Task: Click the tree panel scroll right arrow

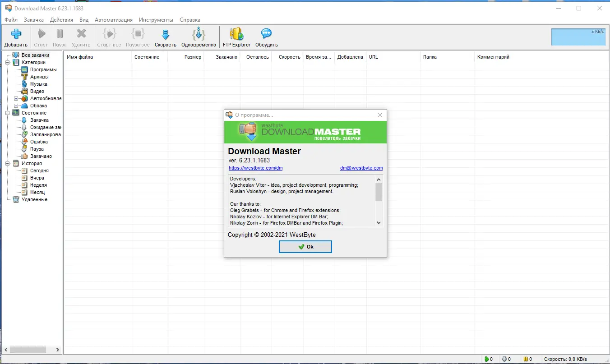Action: coord(58,350)
